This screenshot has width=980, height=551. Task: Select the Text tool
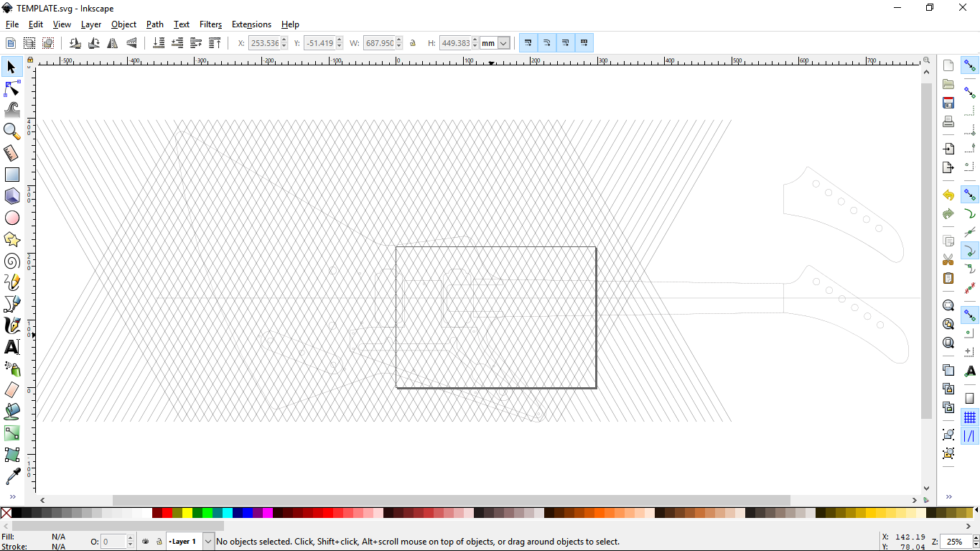click(x=11, y=347)
